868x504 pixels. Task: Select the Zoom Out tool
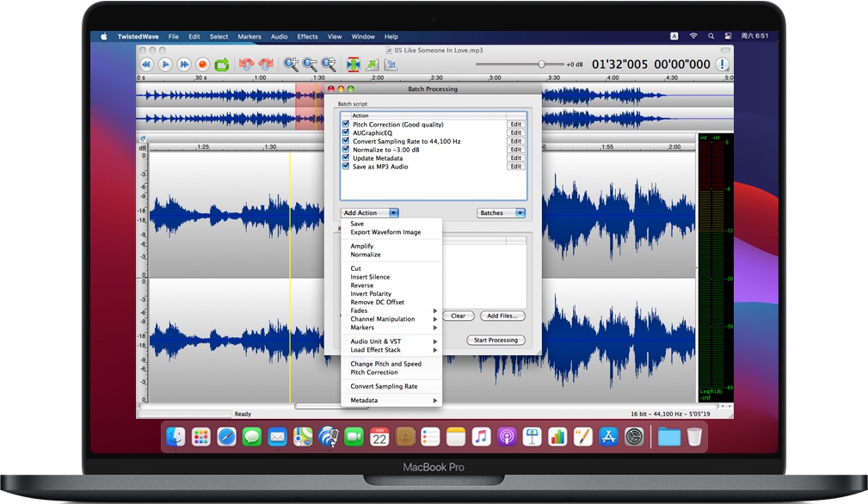309,64
